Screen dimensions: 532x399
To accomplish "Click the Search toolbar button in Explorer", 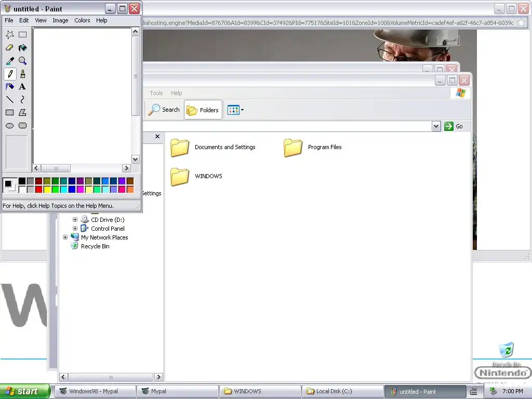I will coord(164,110).
